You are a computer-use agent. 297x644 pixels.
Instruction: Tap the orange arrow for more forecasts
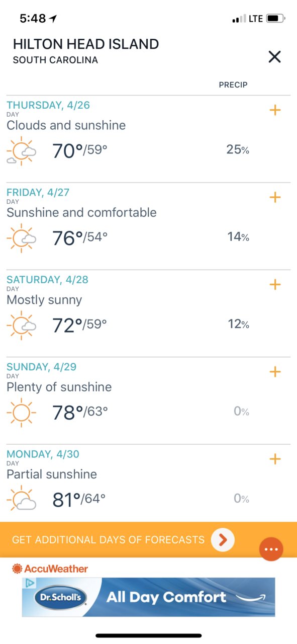[x=223, y=540]
